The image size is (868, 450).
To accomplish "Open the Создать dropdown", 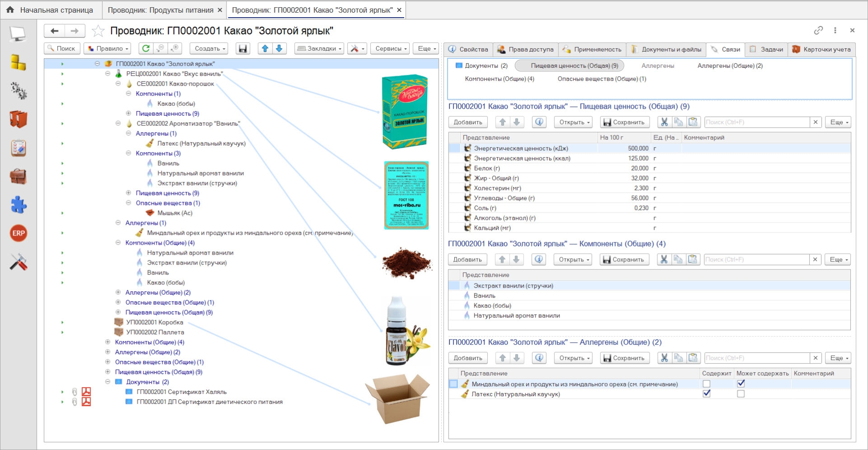I will coord(210,48).
